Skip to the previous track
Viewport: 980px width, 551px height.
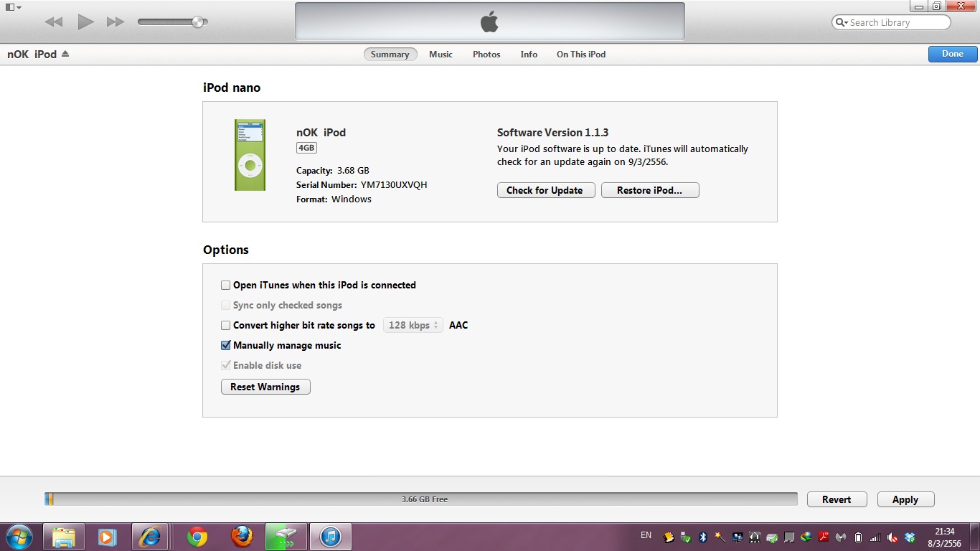[54, 22]
